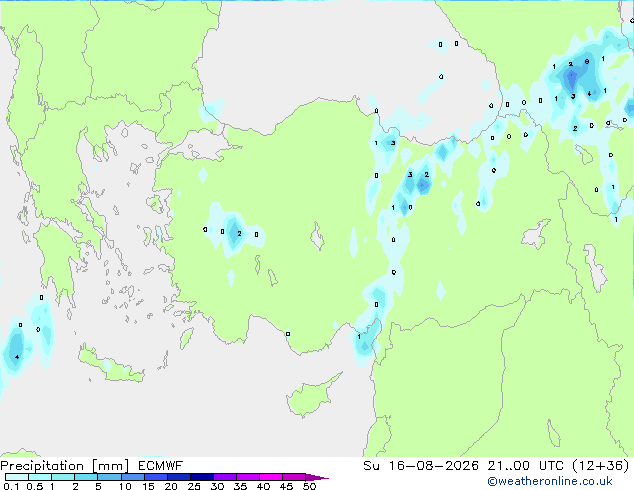Click the legend scale label '35'
Viewport: 634px width, 490px height.
(240, 486)
